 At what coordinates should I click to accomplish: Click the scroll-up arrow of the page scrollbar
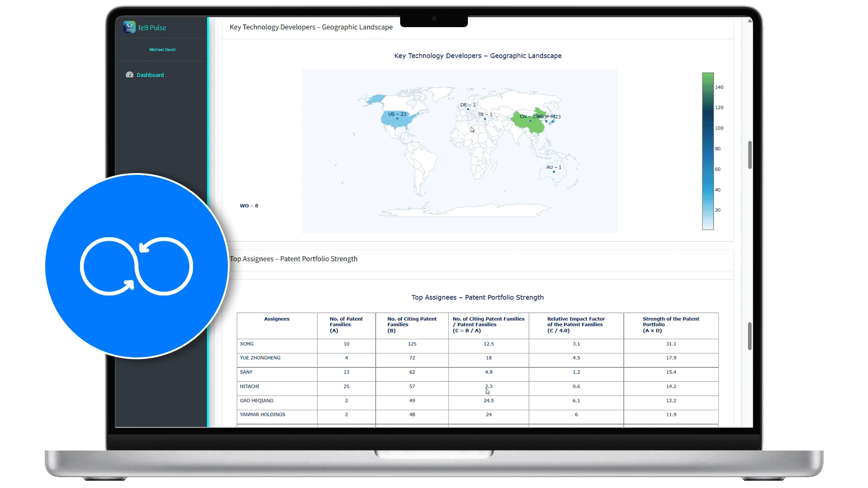pos(750,21)
